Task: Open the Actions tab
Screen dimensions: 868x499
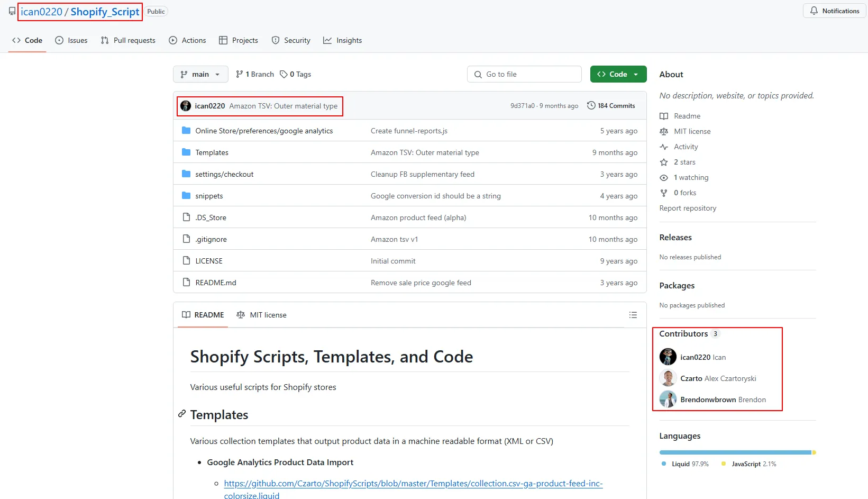Action: [187, 40]
